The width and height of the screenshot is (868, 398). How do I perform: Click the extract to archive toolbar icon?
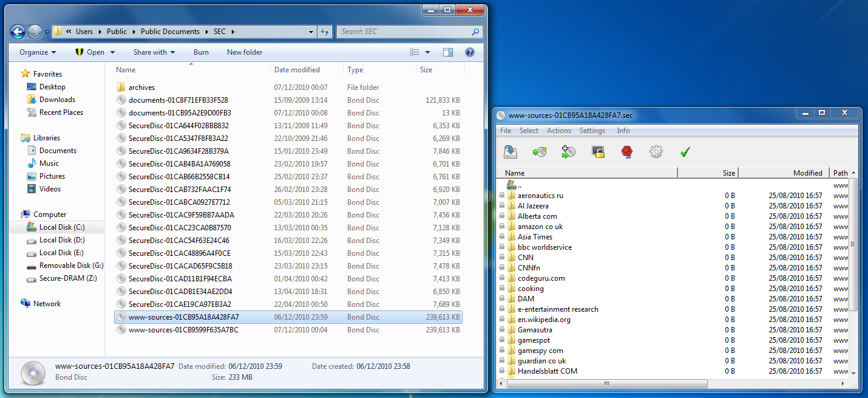510,151
